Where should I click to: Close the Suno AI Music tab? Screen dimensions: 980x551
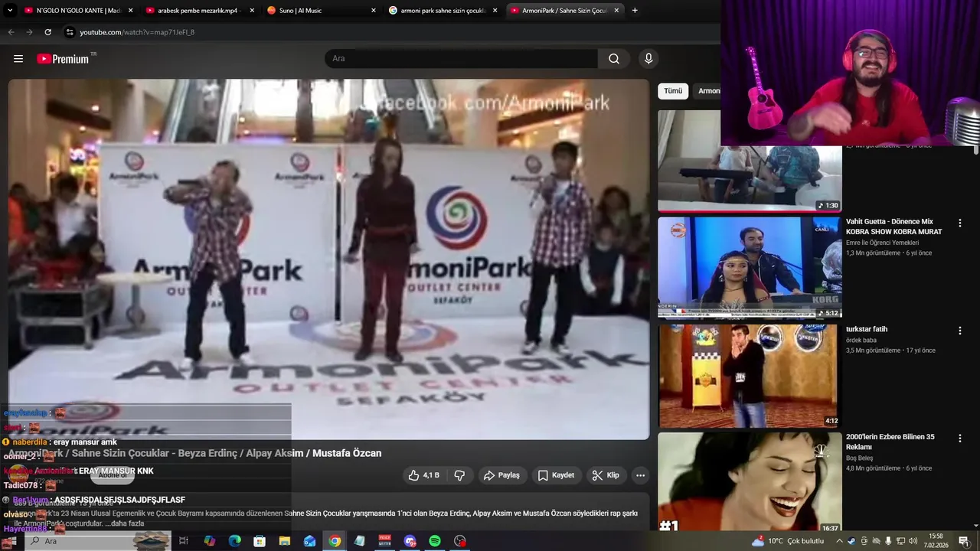point(374,11)
